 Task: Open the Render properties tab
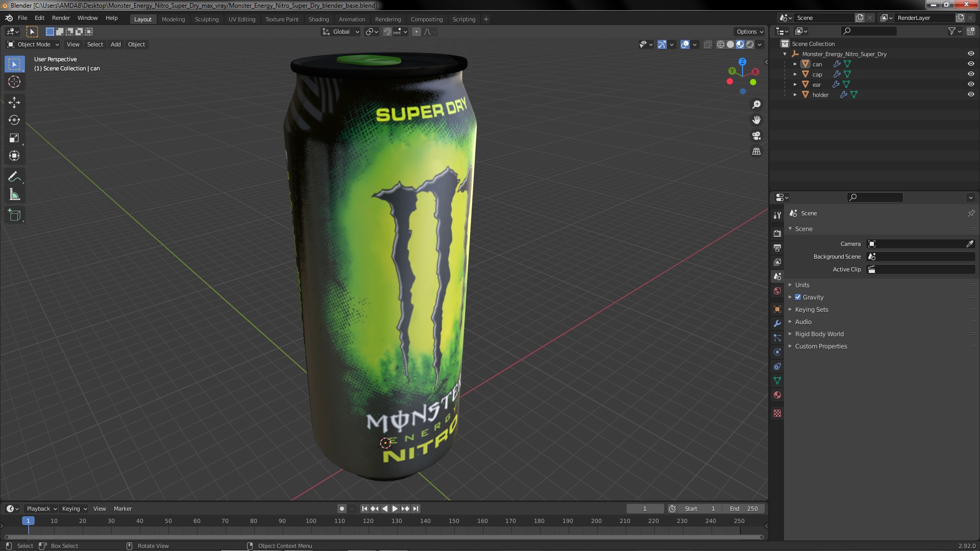tap(777, 233)
